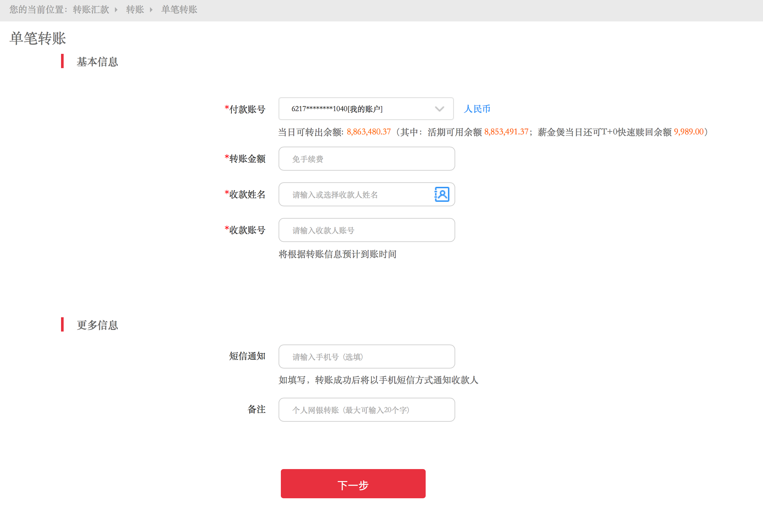Image resolution: width=763 pixels, height=532 pixels.
Task: Open the payee address book icon
Action: point(442,194)
